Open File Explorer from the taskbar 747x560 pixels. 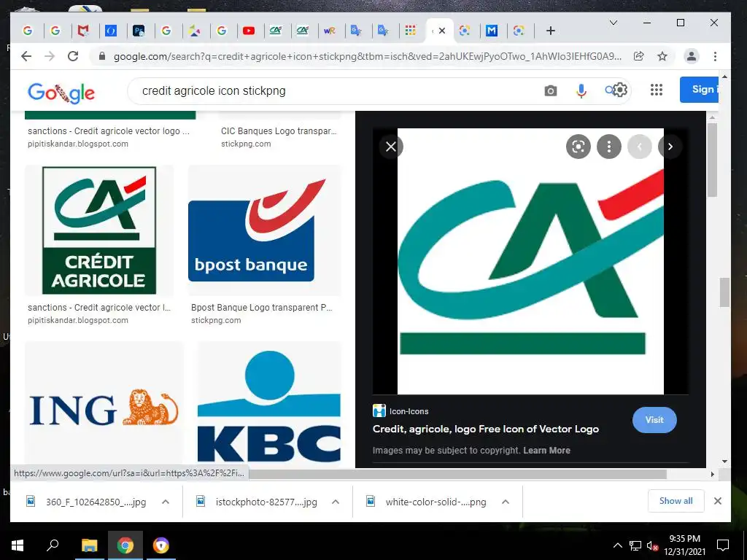[x=89, y=545]
